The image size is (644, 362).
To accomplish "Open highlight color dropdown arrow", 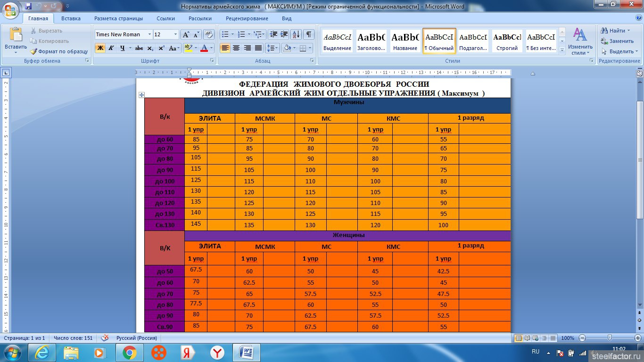I will pos(196,48).
